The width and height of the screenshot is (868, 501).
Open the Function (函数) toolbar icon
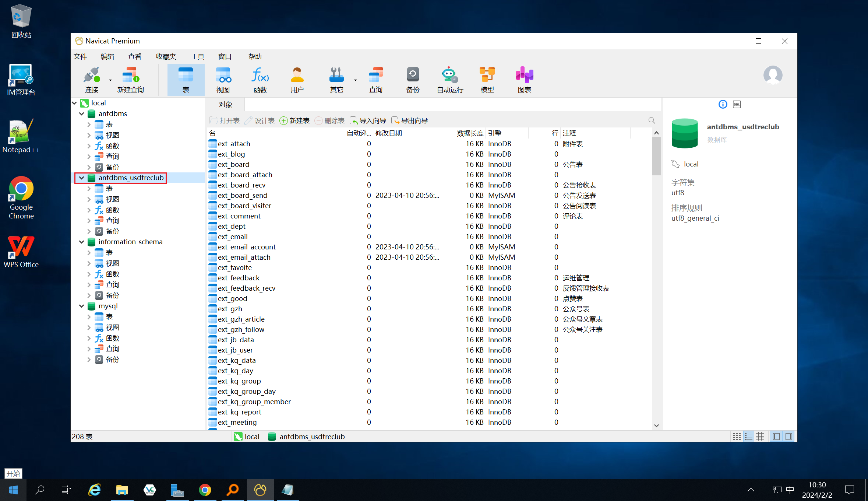(x=260, y=80)
